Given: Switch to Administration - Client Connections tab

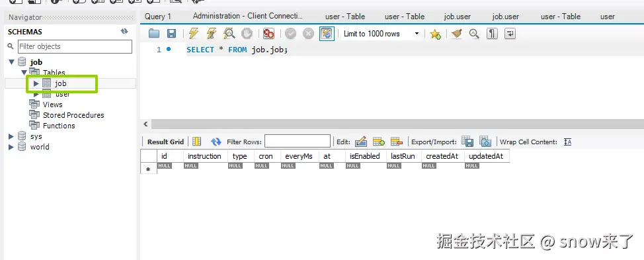Looking at the screenshot, I should pos(247,16).
